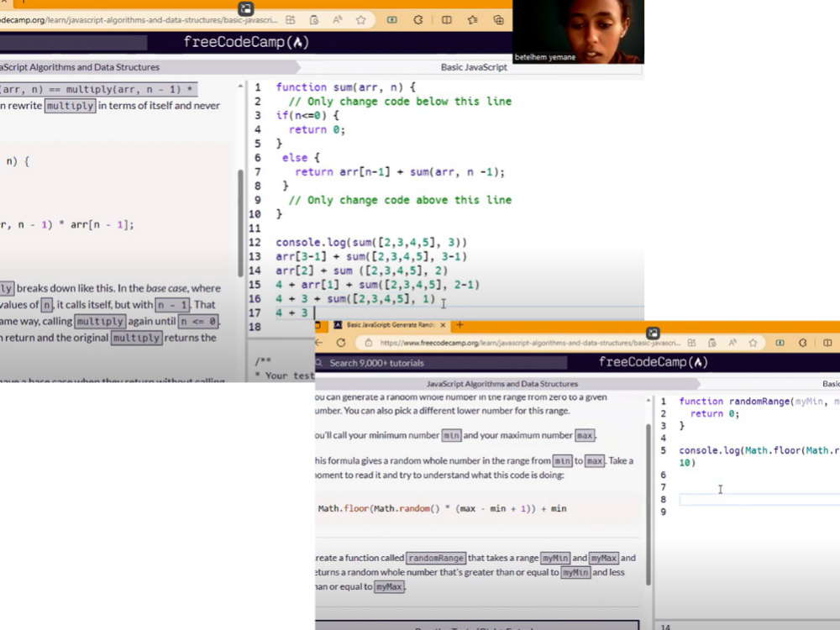Open upper window JavaScript Algorithms and Data Structures breadcrumb
Screen dimensions: 840x630
point(79,67)
